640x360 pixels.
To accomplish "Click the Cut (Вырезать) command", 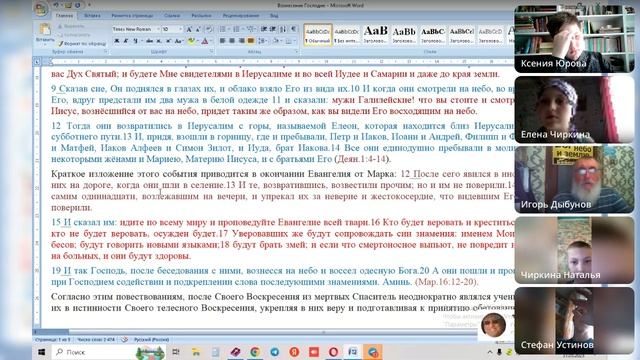I will [72, 26].
